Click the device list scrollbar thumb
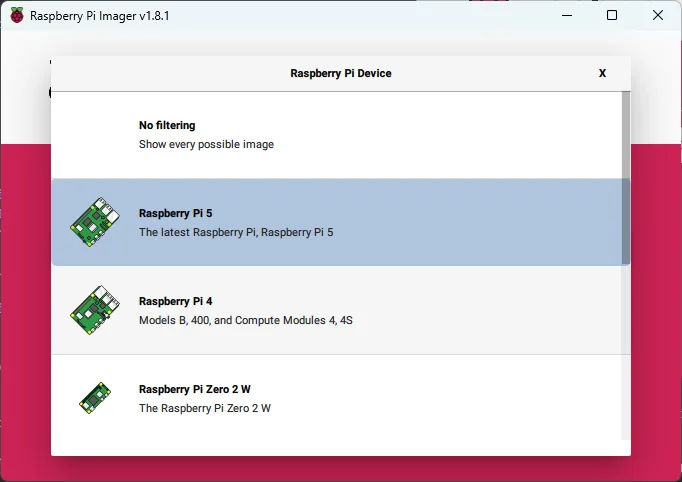 pyautogui.click(x=626, y=177)
